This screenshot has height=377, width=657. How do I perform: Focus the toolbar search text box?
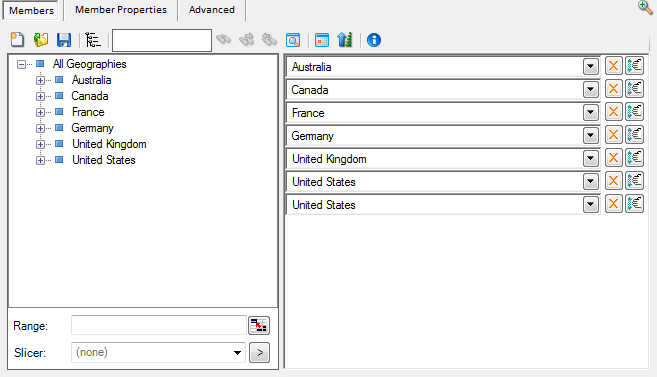(162, 40)
